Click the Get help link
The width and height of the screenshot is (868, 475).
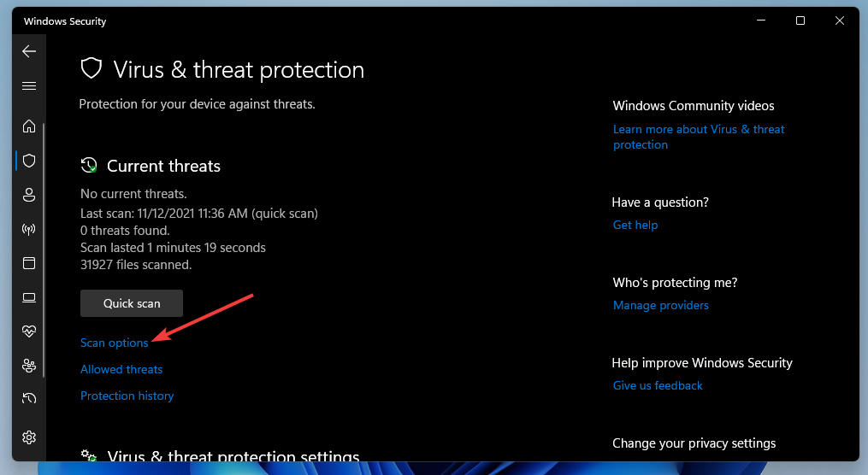[635, 225]
